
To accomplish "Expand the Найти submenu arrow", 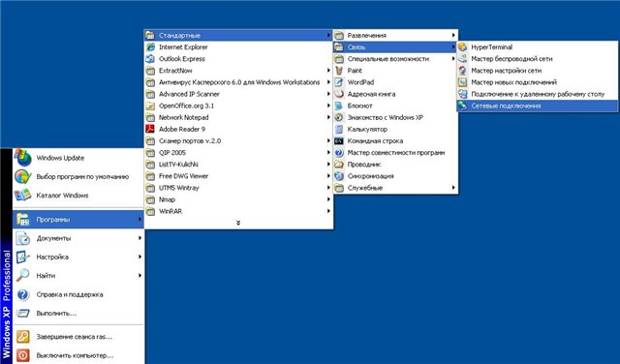I will [139, 276].
